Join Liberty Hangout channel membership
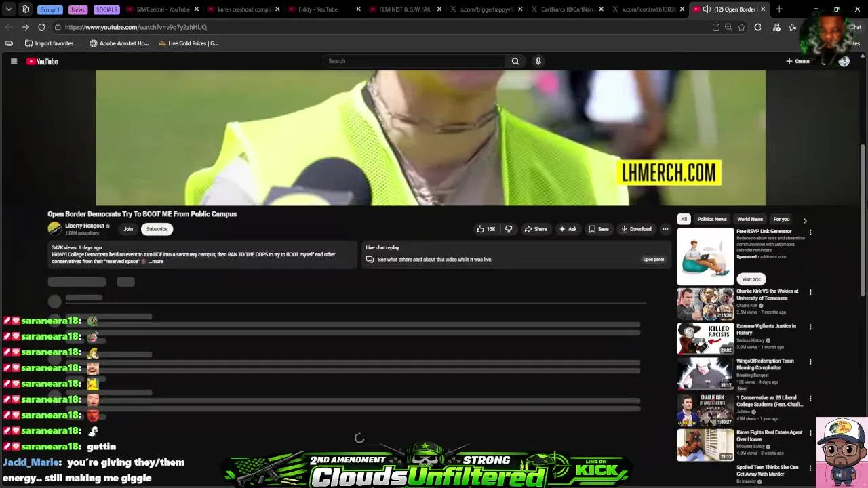 point(128,229)
